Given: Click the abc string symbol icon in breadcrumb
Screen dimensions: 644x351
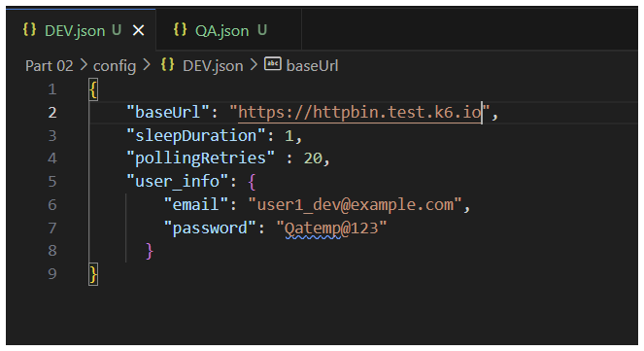Looking at the screenshot, I should 273,64.
